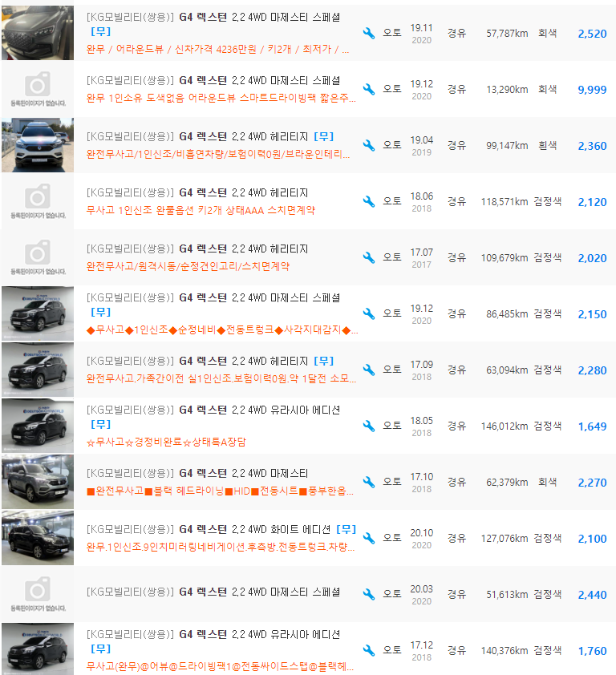Click wrench icon in 62,379km listing row
This screenshot has width=616, height=675.
click(x=369, y=482)
